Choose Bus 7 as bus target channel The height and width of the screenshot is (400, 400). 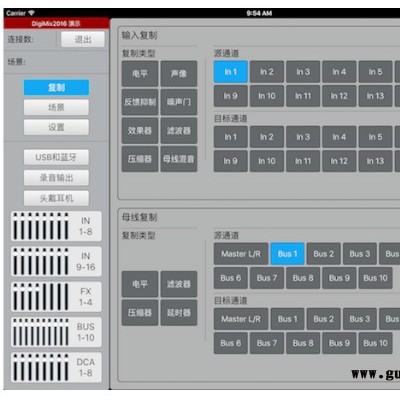click(x=267, y=343)
